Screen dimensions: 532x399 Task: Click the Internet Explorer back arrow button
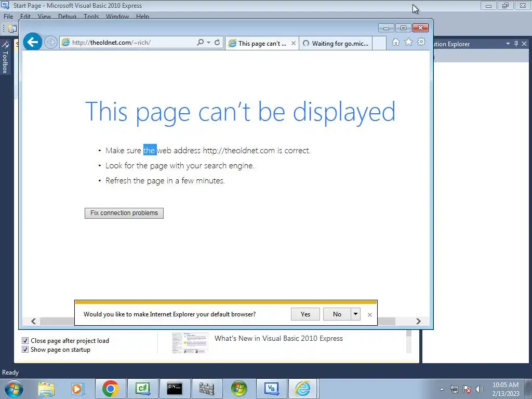coord(33,42)
